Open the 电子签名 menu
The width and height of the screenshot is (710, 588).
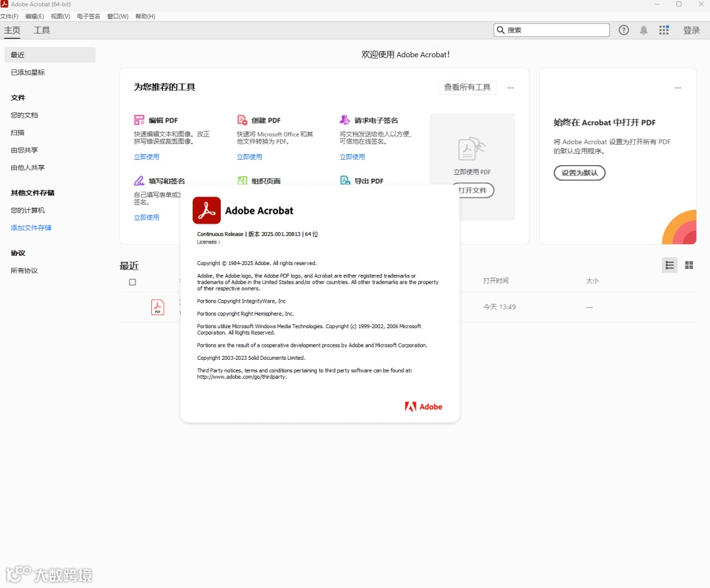88,16
